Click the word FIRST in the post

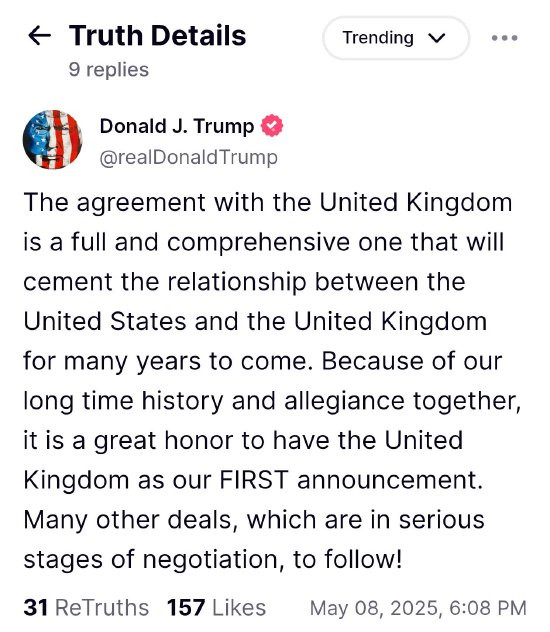pos(254,480)
